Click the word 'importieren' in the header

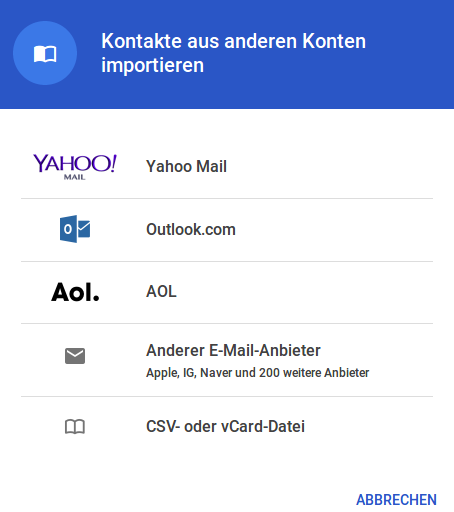152,65
